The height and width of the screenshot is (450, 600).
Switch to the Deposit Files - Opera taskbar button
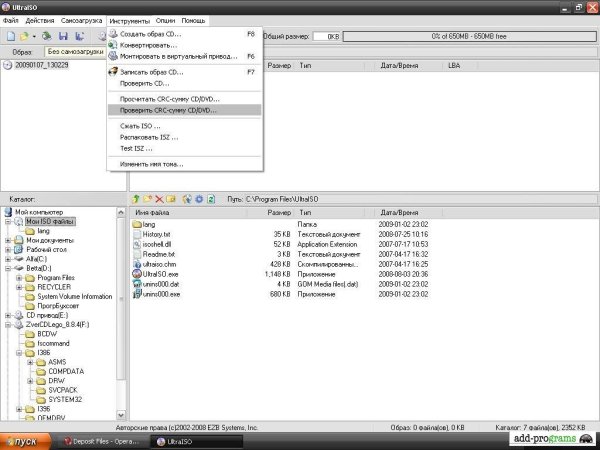pos(101,442)
